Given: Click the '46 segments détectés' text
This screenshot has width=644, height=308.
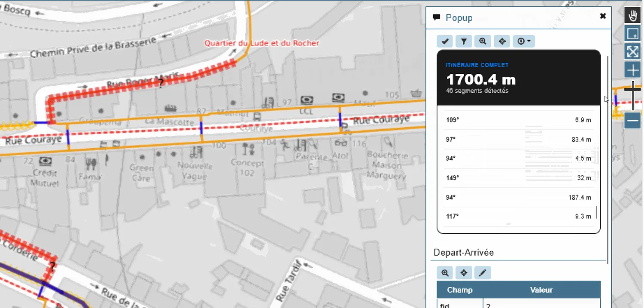Looking at the screenshot, I should pyautogui.click(x=477, y=91).
